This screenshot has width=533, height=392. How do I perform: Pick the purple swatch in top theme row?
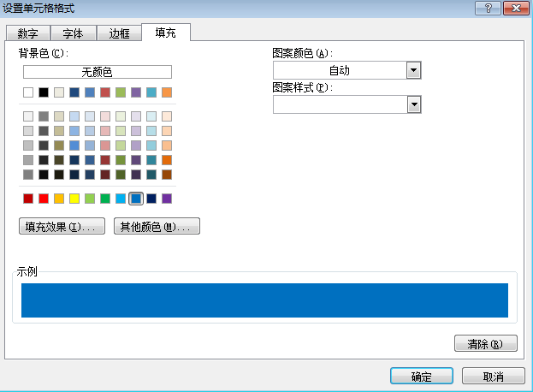[136, 92]
